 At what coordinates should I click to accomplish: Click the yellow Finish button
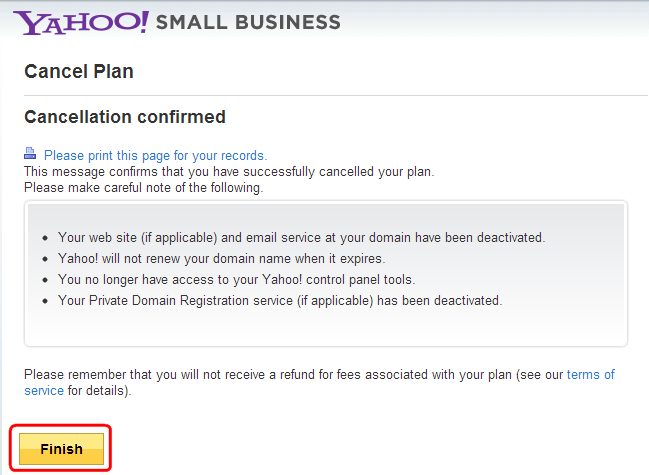point(61,449)
